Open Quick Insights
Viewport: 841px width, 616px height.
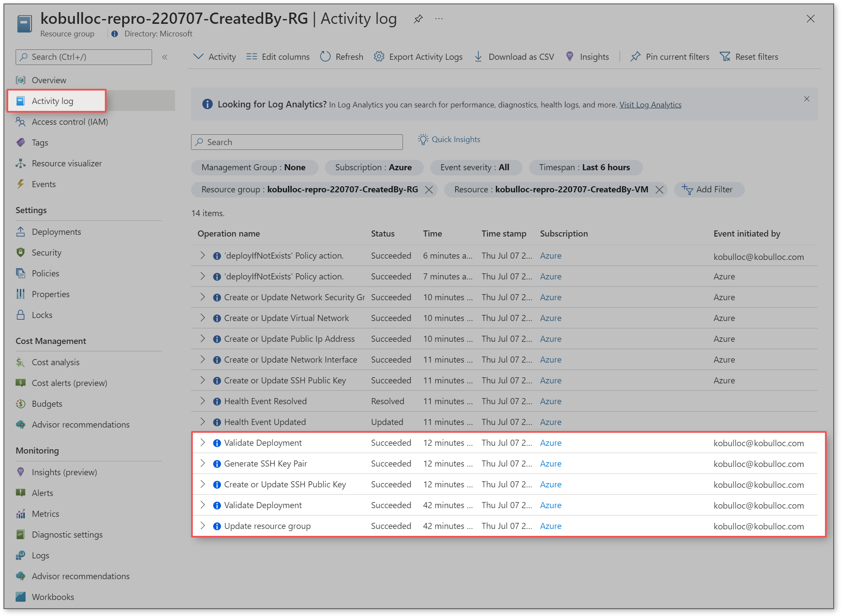tap(449, 139)
